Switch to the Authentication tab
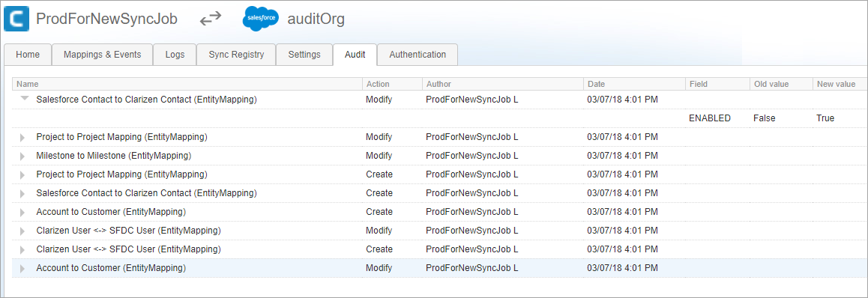868x298 pixels. tap(418, 55)
